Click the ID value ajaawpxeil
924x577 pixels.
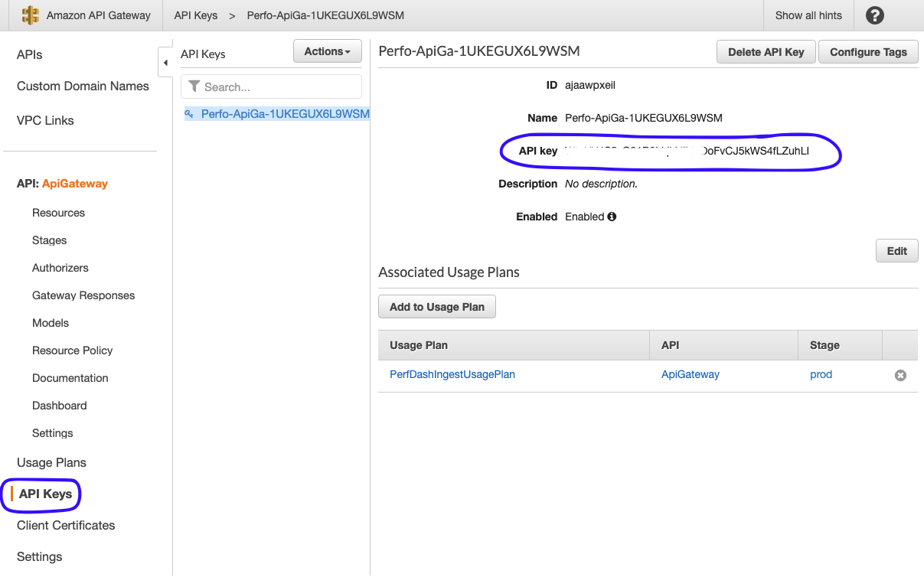pyautogui.click(x=590, y=85)
